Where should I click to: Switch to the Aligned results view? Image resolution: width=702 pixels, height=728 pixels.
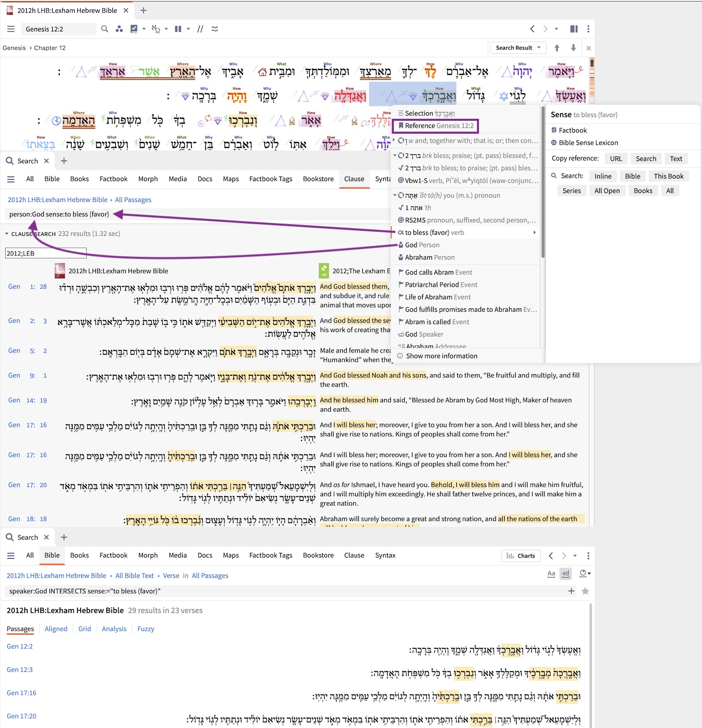tap(56, 629)
